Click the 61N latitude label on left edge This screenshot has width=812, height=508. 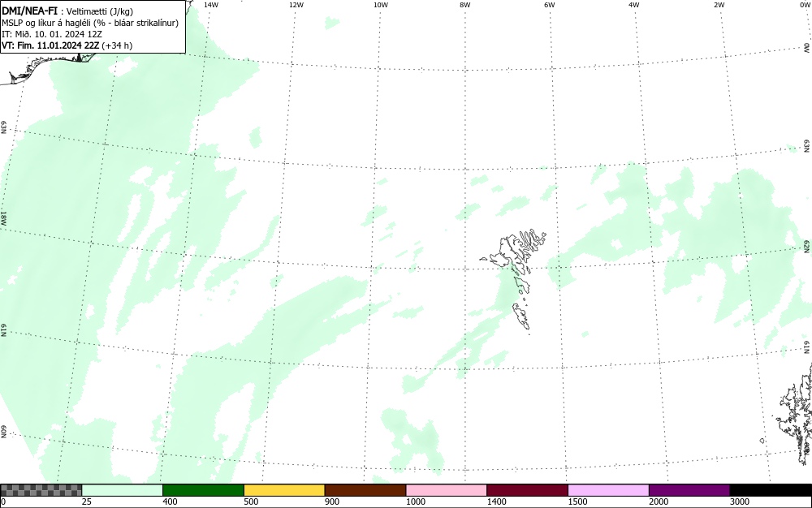[4, 331]
